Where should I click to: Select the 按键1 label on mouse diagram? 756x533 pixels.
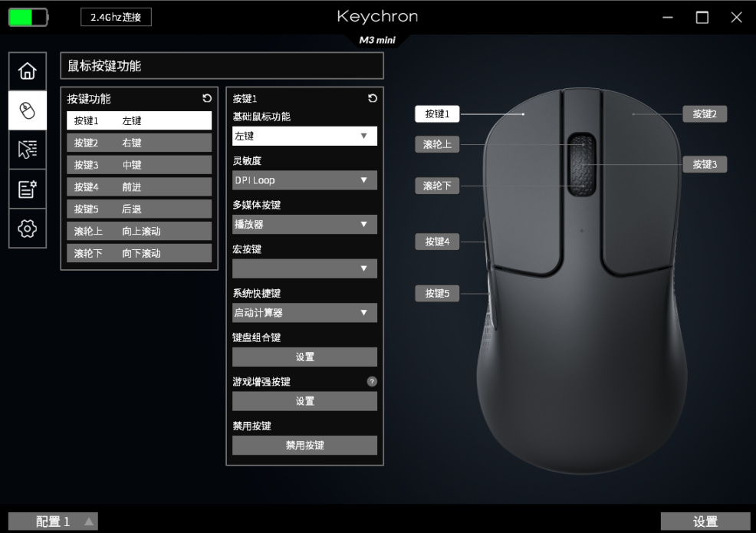pos(437,114)
